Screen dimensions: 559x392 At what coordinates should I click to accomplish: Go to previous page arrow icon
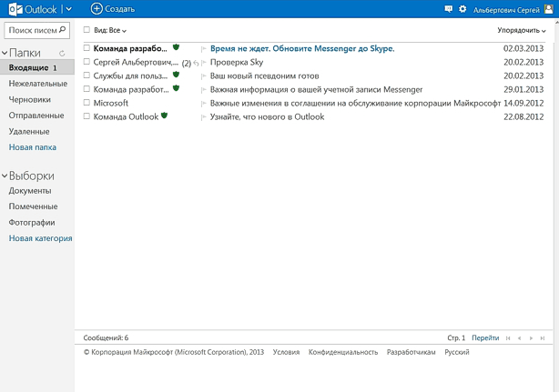click(520, 338)
